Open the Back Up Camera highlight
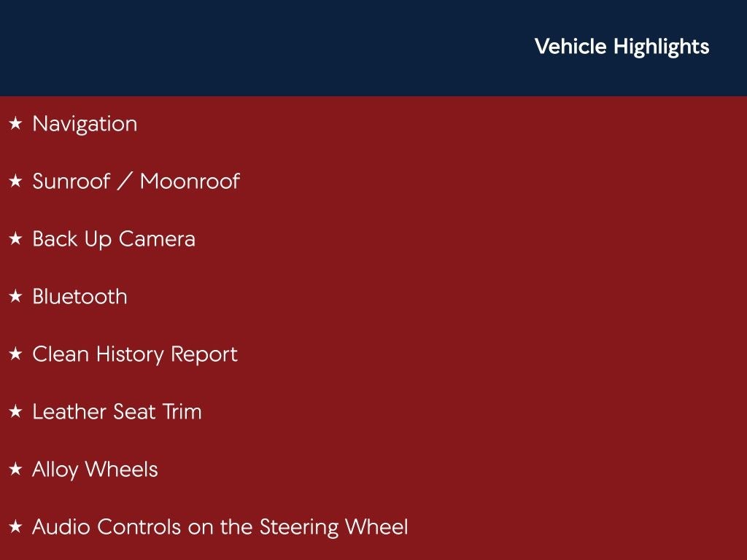 (x=114, y=239)
